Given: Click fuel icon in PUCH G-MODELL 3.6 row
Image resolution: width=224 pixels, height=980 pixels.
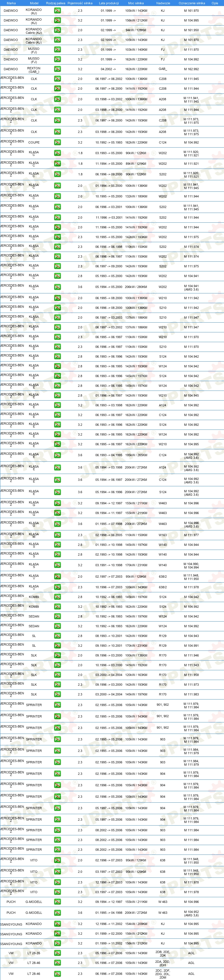Looking at the screenshot, I should pyautogui.click(x=57, y=913).
